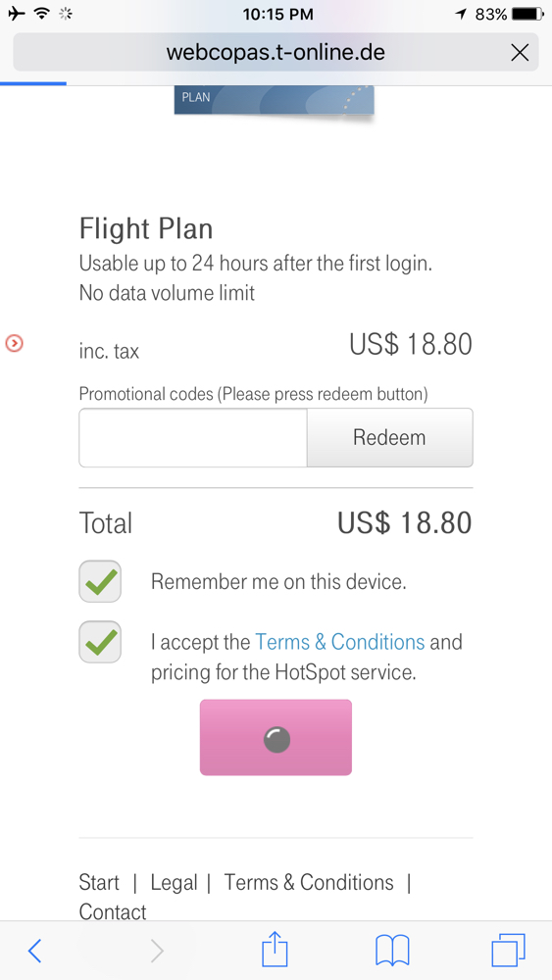Open the Legal footer link

coord(174,883)
